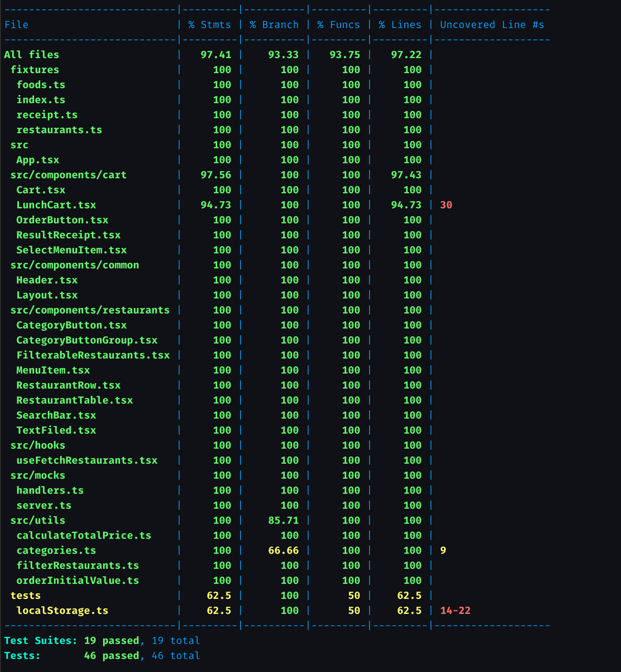Click the 97.22 lines value for All files
The height and width of the screenshot is (672, 621).
click(406, 55)
